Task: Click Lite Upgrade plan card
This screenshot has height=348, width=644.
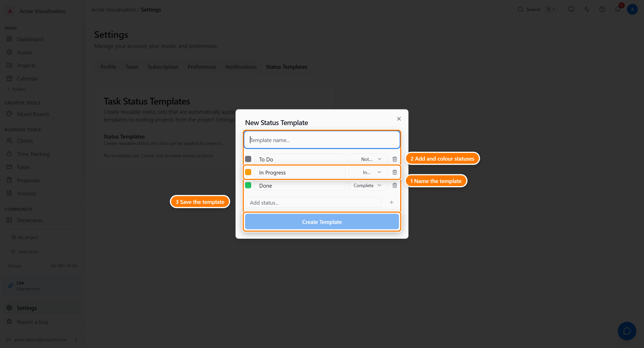Action: (x=42, y=285)
